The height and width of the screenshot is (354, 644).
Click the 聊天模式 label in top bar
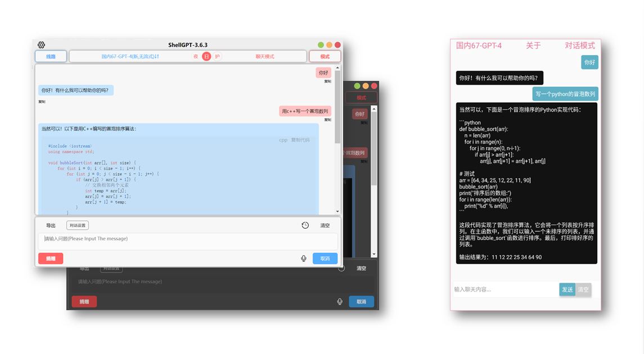click(x=265, y=56)
